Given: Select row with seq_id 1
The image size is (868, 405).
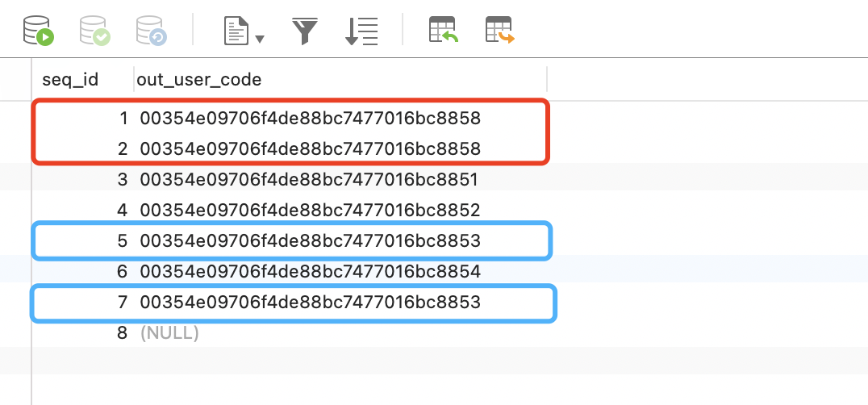Looking at the screenshot, I should (x=123, y=119).
